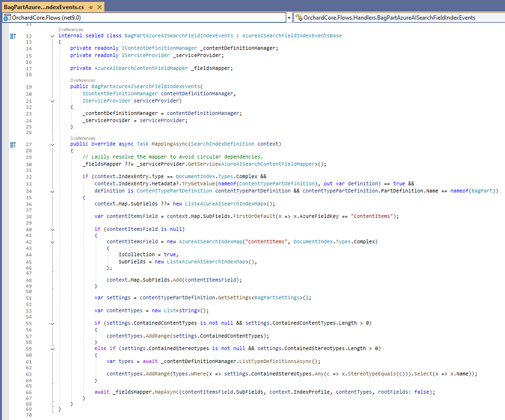505x420 pixels.
Task: Click the _fieldsMapper field name on line 17
Action: pos(210,68)
